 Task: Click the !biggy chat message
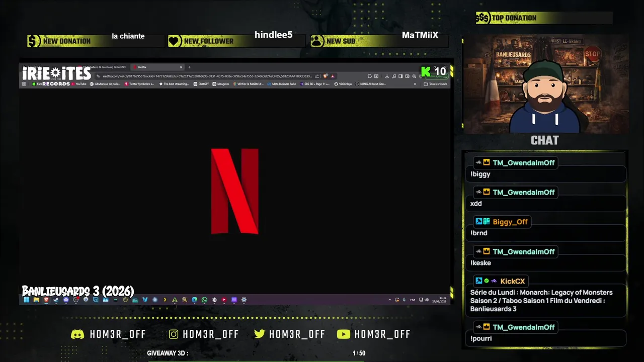[480, 174]
